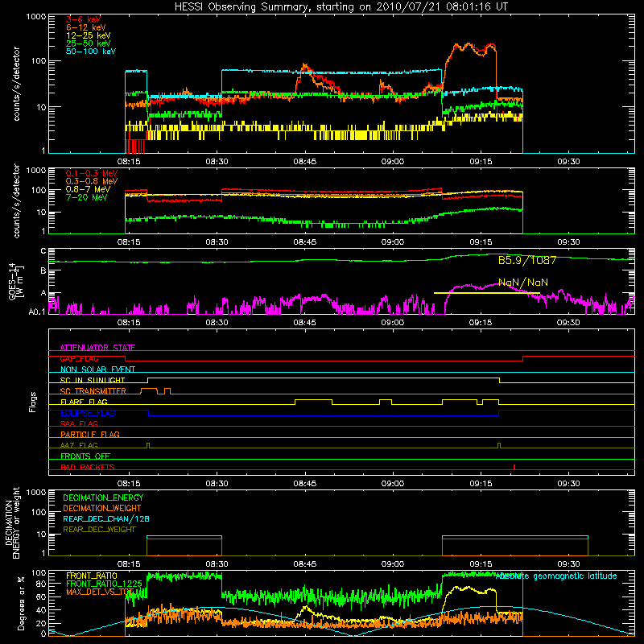Click the green '7-20 MeV' legend entry
The width and height of the screenshot is (644, 644).
point(86,197)
